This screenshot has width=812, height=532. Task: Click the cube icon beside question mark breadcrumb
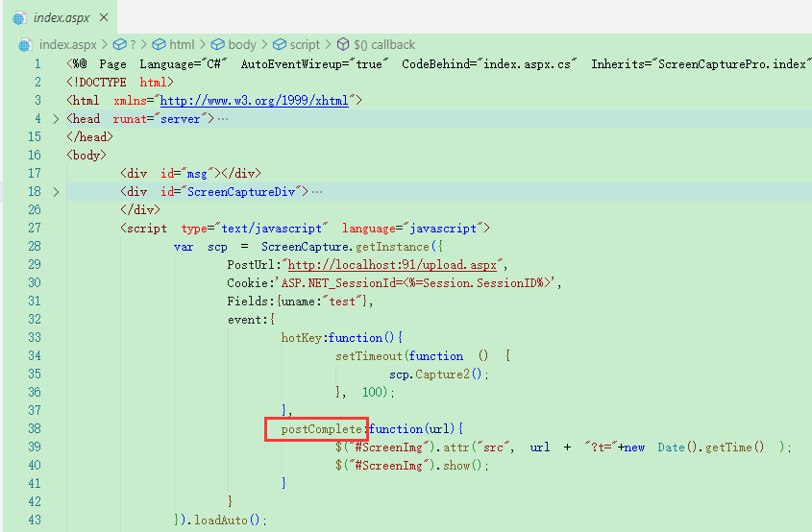click(119, 45)
